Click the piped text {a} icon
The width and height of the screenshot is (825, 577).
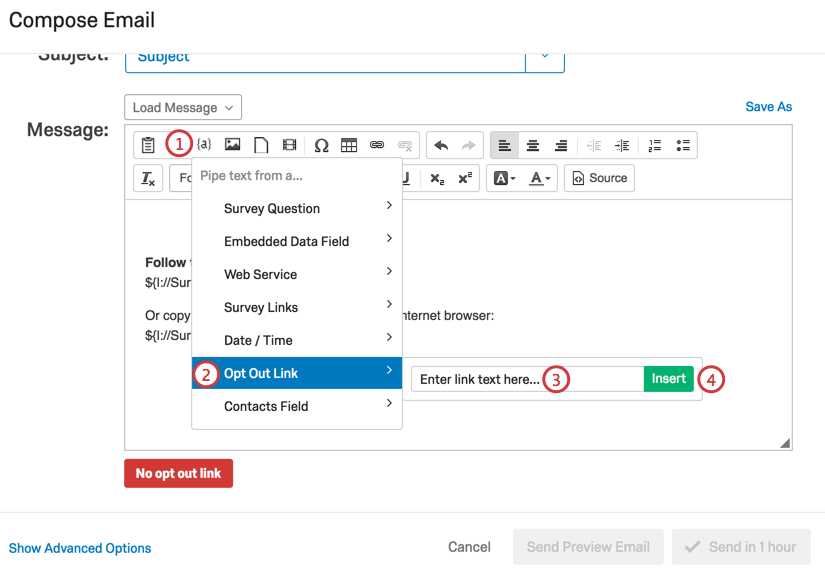pyautogui.click(x=204, y=145)
